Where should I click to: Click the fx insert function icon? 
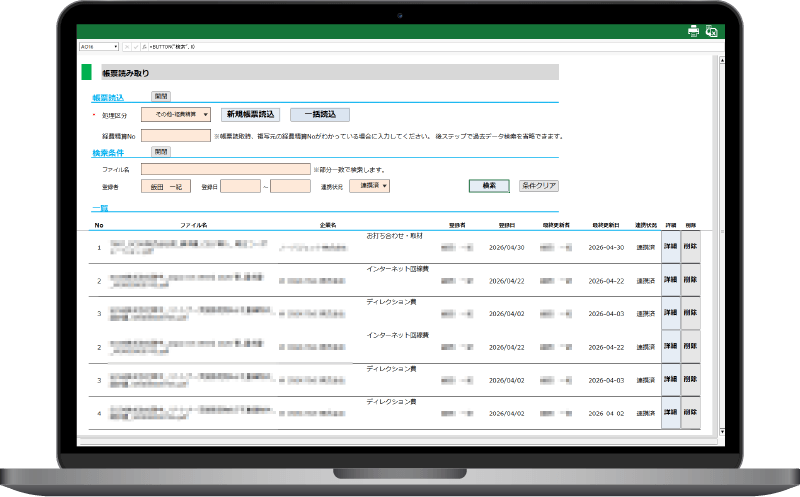pos(144,46)
